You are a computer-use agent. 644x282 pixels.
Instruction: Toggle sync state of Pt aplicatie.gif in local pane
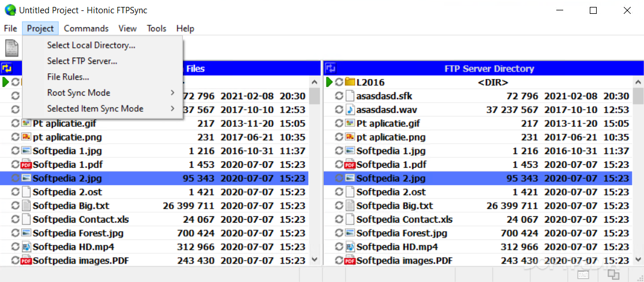16,123
